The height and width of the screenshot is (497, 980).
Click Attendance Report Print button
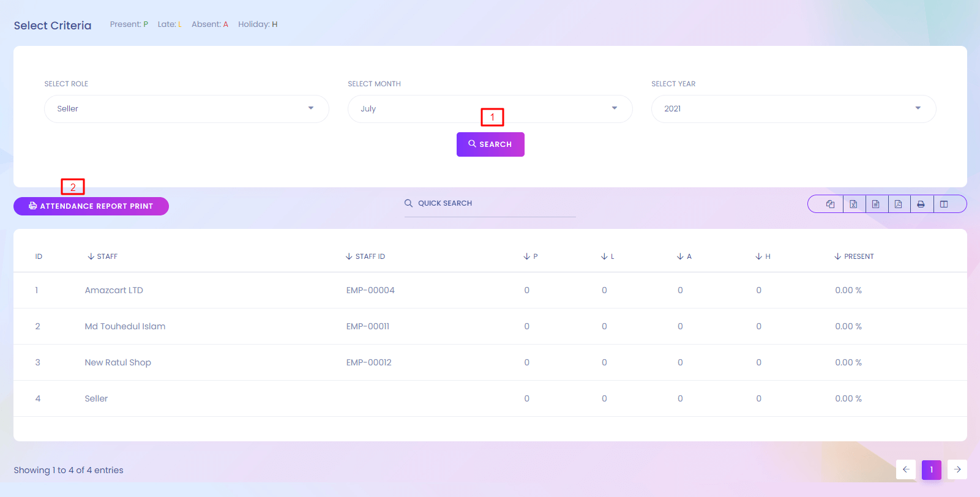click(91, 206)
